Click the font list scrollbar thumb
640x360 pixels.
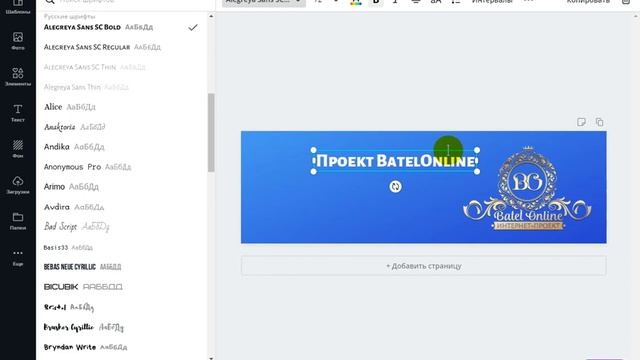click(211, 133)
